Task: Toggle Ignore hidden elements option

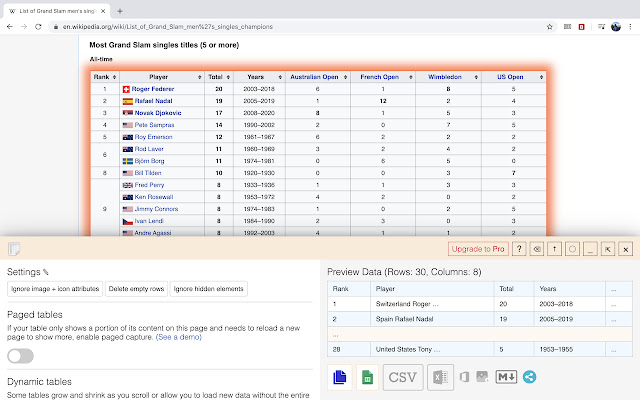Action: point(209,289)
